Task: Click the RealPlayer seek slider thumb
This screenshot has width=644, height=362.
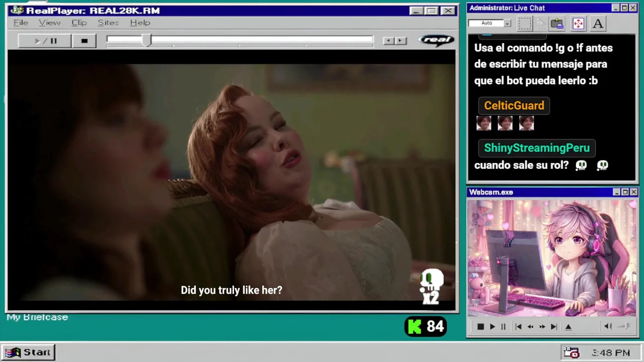Action: coord(146,41)
